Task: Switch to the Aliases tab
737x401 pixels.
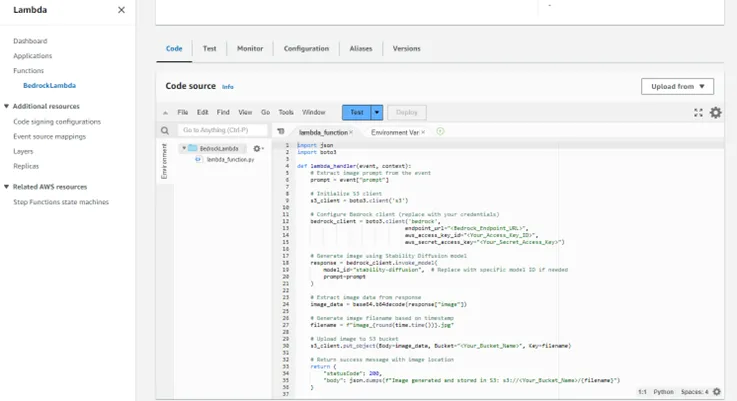Action: pyautogui.click(x=361, y=48)
